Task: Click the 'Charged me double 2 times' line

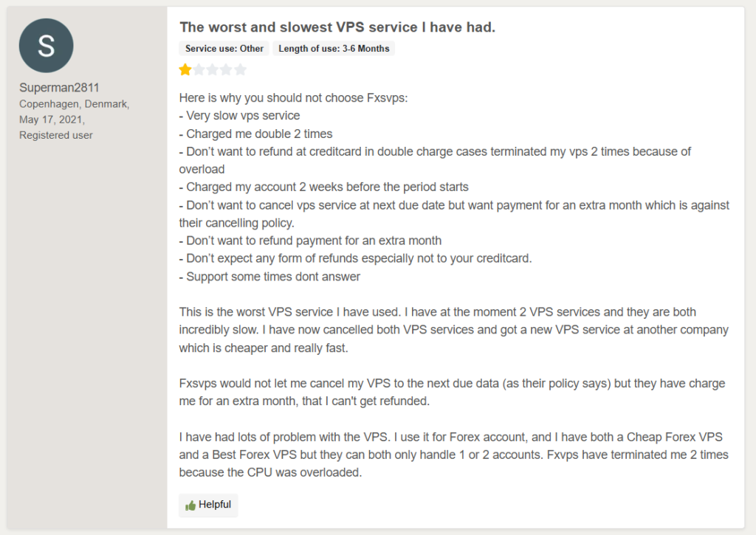Action: (256, 134)
